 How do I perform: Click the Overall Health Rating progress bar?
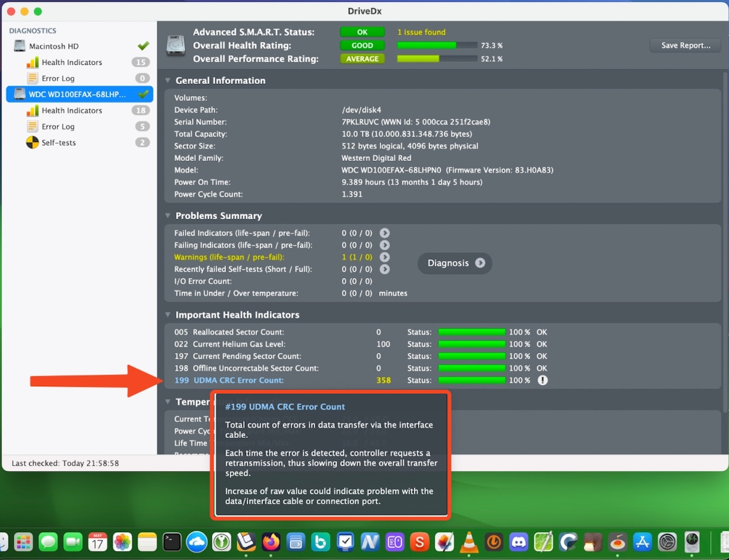coord(437,46)
